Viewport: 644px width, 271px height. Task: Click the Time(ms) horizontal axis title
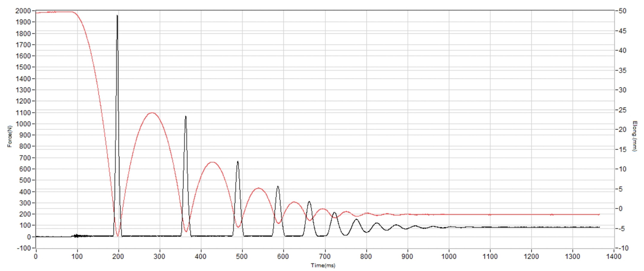tap(323, 265)
